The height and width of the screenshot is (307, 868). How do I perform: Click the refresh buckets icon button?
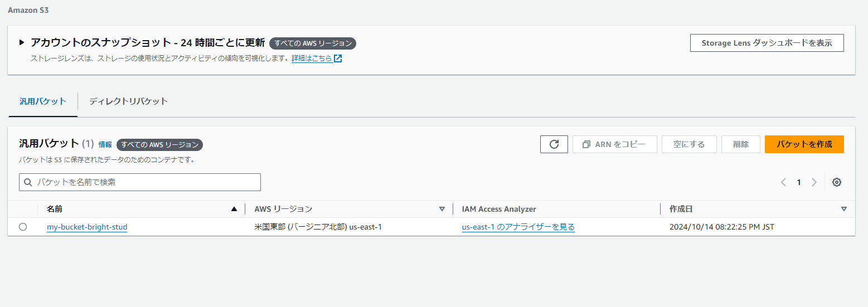click(x=554, y=144)
